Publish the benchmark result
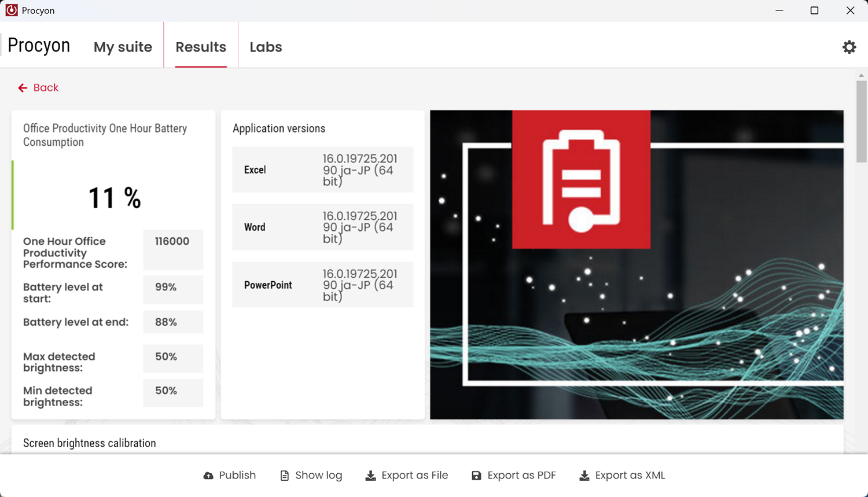This screenshot has width=868, height=497. coord(230,476)
